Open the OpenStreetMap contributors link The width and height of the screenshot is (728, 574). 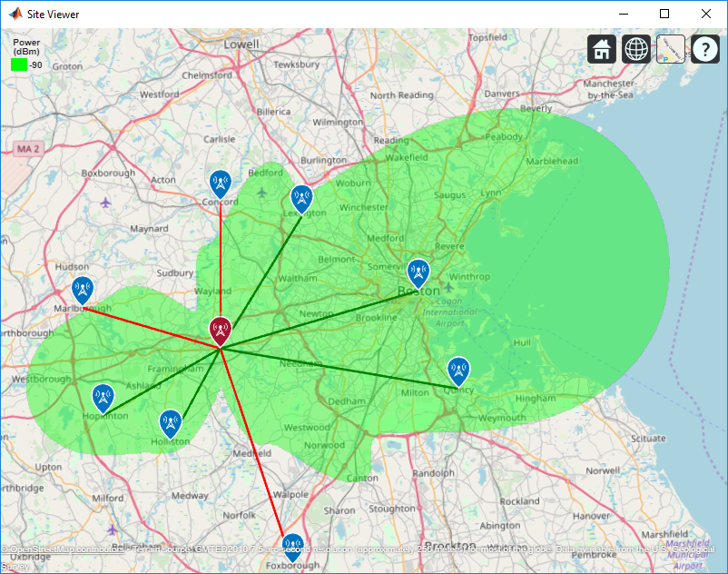coord(63,549)
